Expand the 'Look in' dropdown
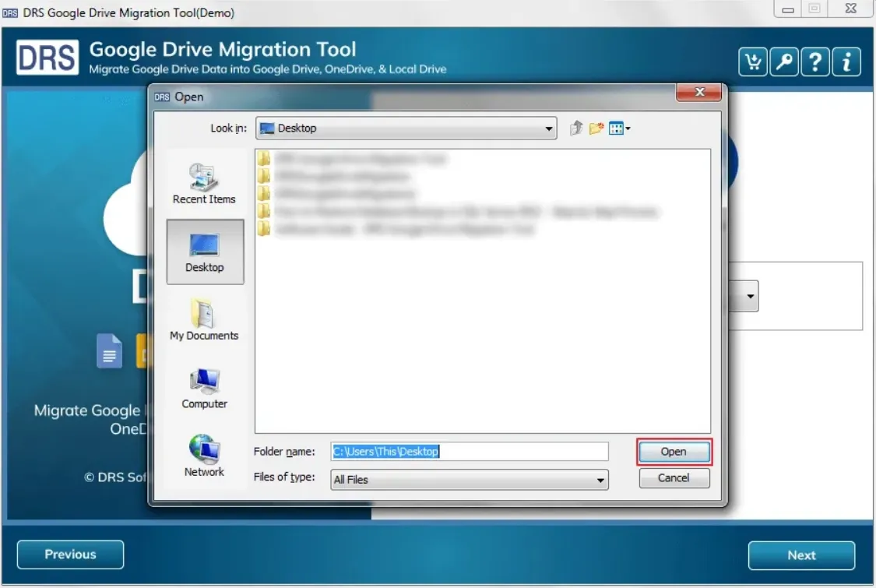The width and height of the screenshot is (876, 588). [549, 129]
